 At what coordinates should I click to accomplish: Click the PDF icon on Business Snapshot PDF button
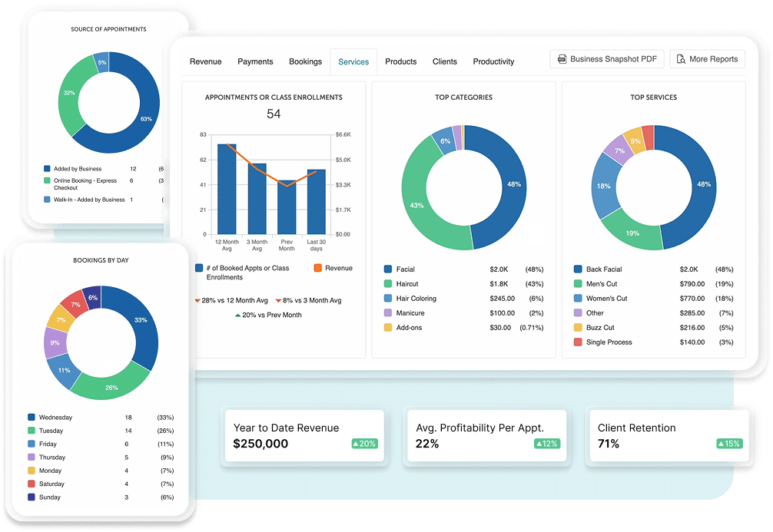(562, 58)
